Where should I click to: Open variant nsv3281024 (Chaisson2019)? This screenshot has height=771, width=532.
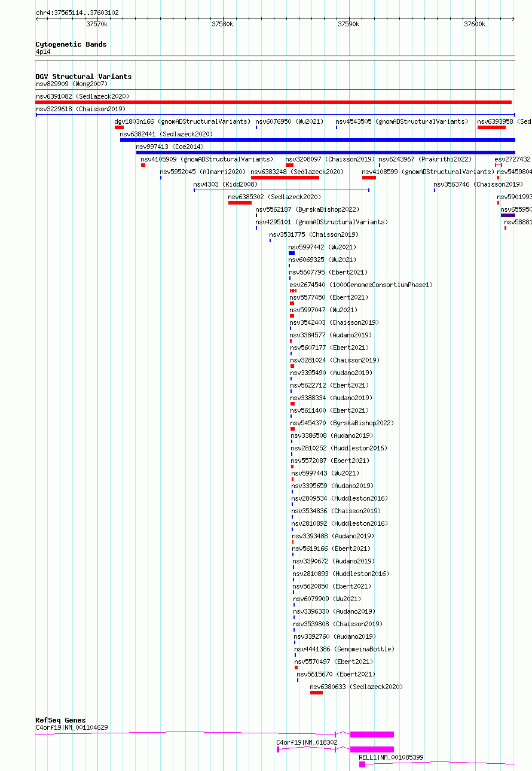335,360
